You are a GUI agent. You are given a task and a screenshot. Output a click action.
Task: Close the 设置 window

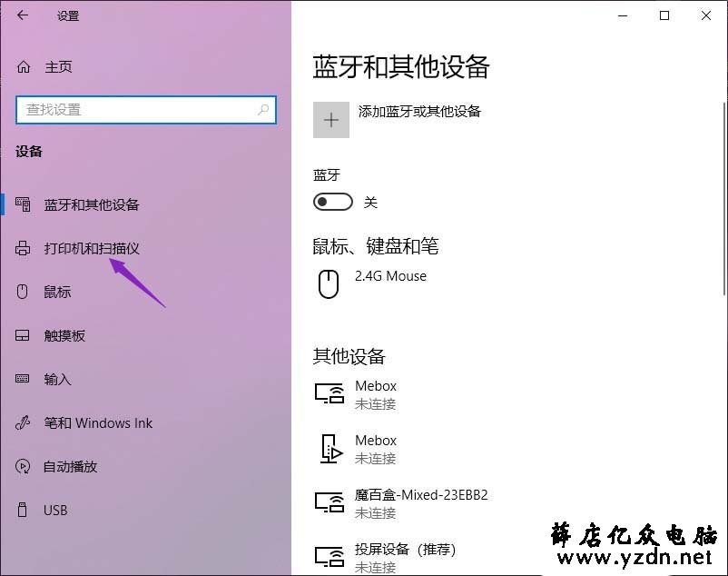point(706,15)
